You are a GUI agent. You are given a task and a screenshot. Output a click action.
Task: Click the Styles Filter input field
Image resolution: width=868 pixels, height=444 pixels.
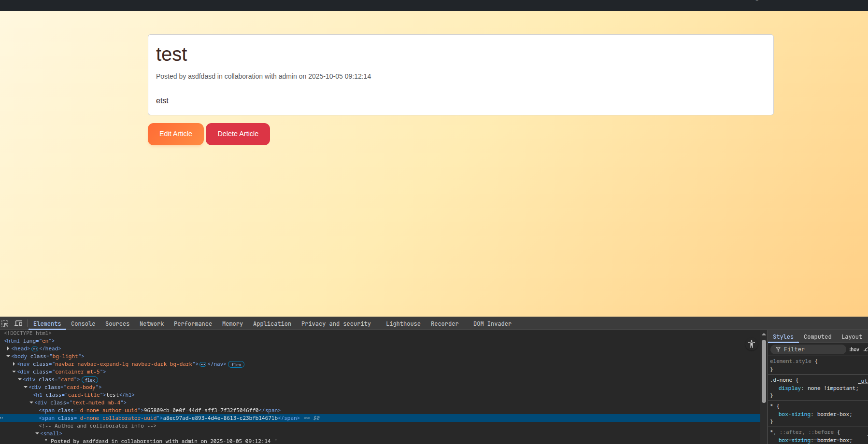pos(811,349)
